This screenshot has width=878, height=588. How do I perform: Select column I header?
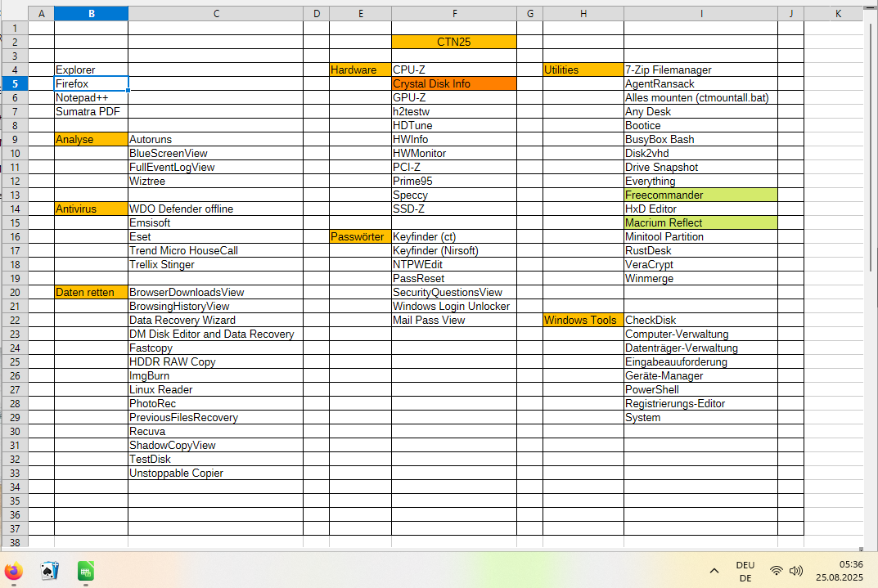[x=701, y=13]
